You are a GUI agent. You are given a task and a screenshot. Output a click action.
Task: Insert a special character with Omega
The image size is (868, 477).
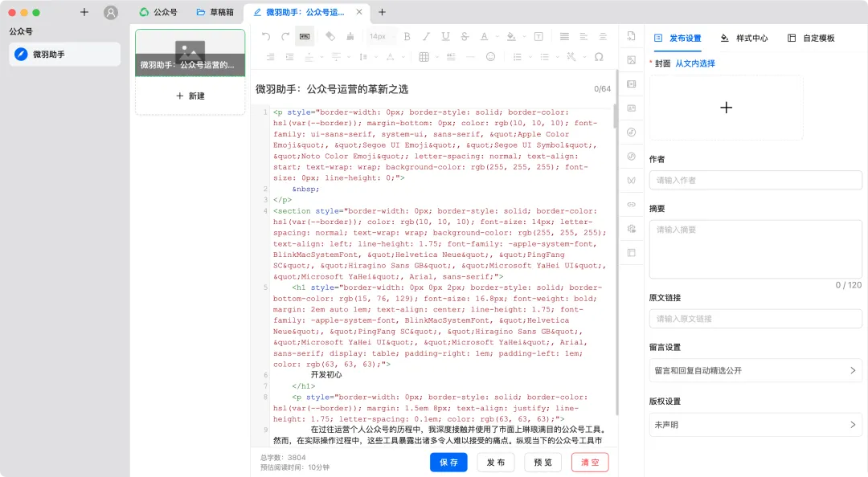[x=599, y=57]
